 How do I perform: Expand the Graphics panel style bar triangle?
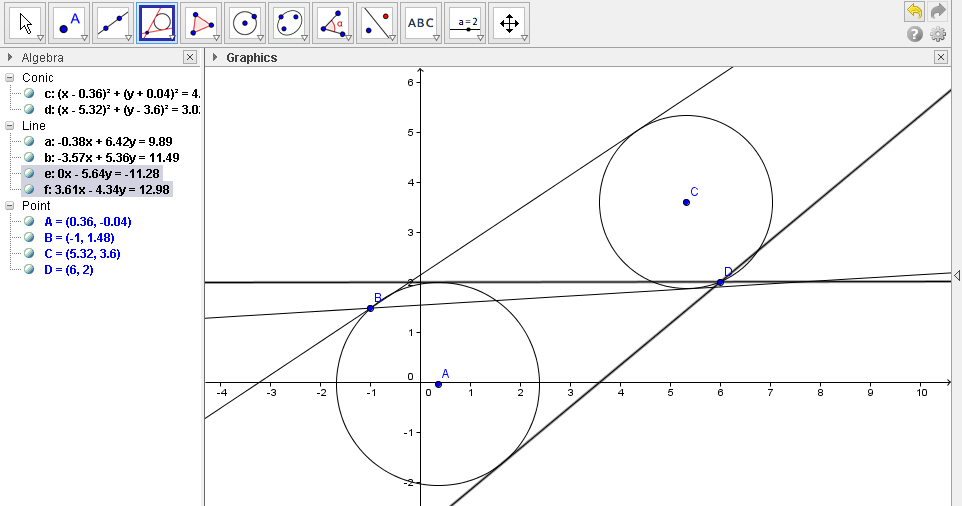click(x=215, y=57)
